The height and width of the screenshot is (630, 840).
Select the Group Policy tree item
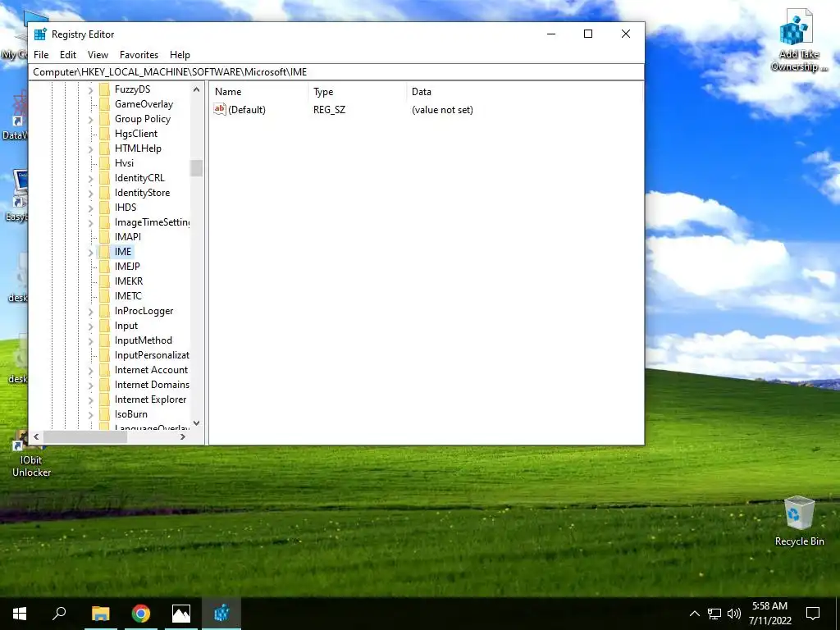click(x=143, y=119)
